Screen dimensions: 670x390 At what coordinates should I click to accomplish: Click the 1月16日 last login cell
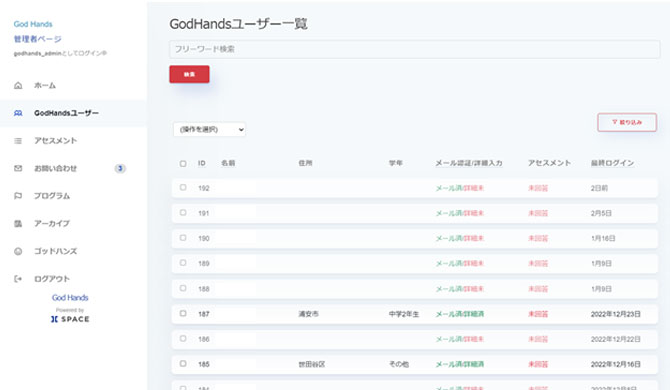tap(603, 238)
